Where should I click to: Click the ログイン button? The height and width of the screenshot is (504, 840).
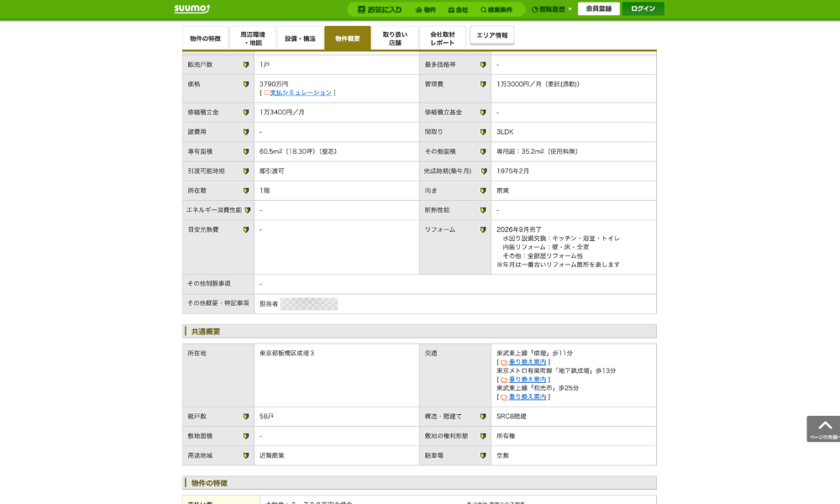click(643, 8)
